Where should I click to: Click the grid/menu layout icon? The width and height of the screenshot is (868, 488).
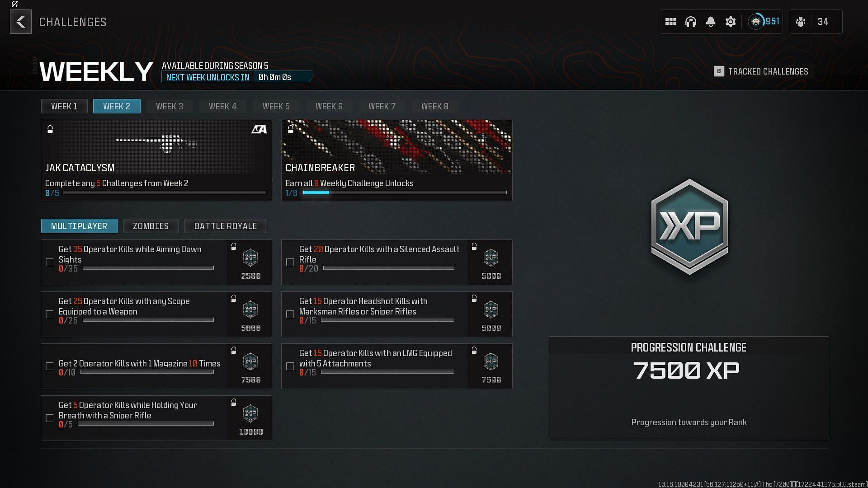(671, 21)
